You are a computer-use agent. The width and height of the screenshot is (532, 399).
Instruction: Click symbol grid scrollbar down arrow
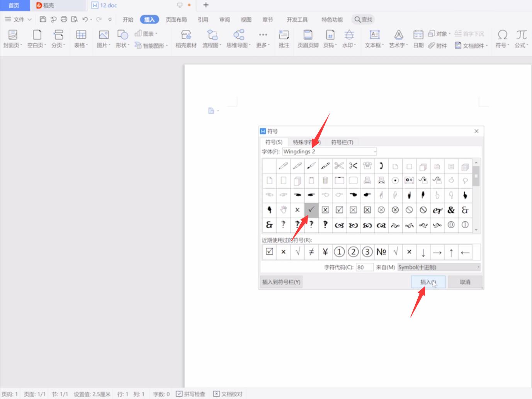476,230
